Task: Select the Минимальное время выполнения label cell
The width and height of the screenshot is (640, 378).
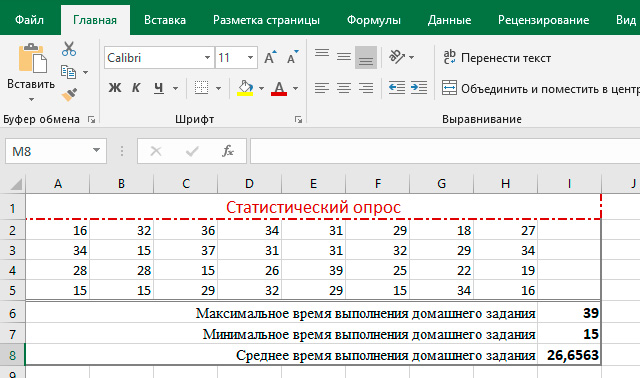Action: pos(282,334)
